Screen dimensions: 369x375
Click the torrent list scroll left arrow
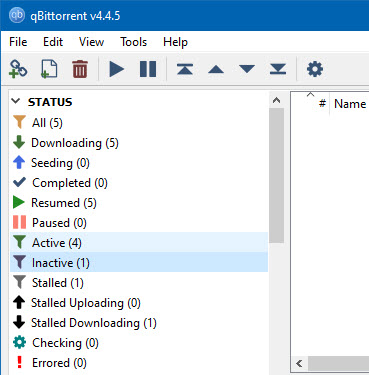pyautogui.click(x=299, y=363)
